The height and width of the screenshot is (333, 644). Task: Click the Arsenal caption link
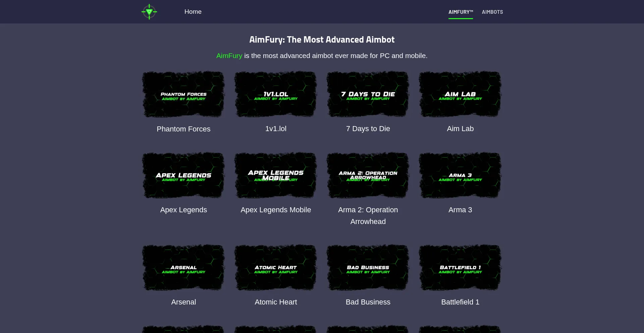pos(183,302)
